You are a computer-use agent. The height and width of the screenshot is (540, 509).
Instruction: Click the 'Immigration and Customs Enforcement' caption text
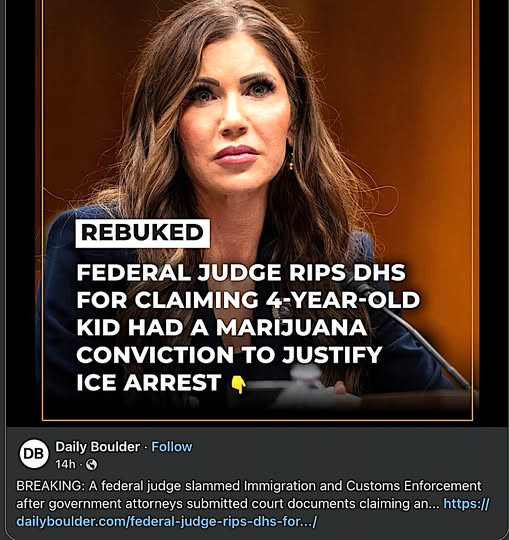click(x=362, y=486)
